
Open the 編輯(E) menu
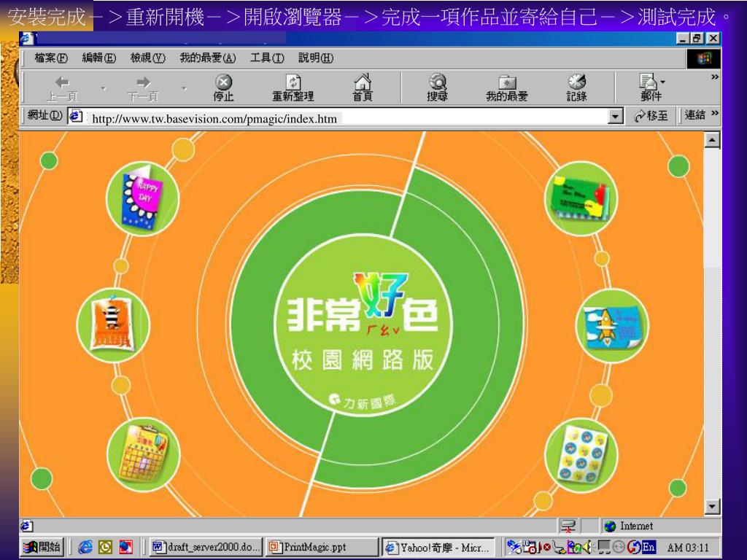(98, 58)
